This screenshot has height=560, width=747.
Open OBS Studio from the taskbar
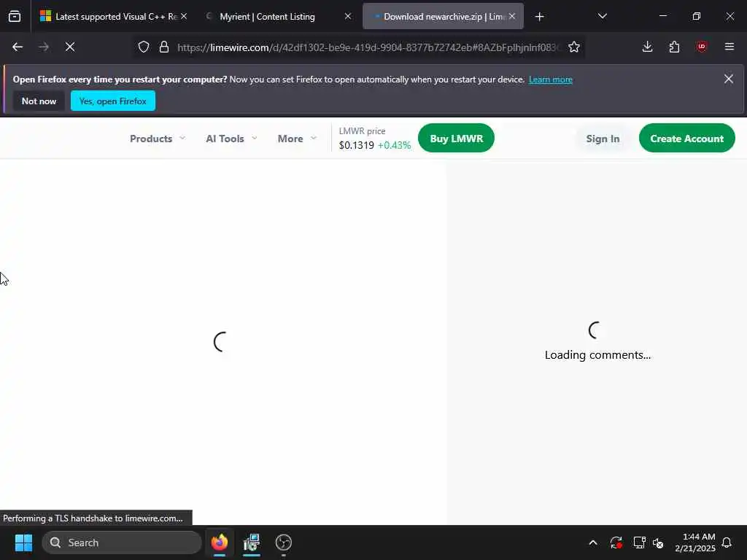pos(284,542)
